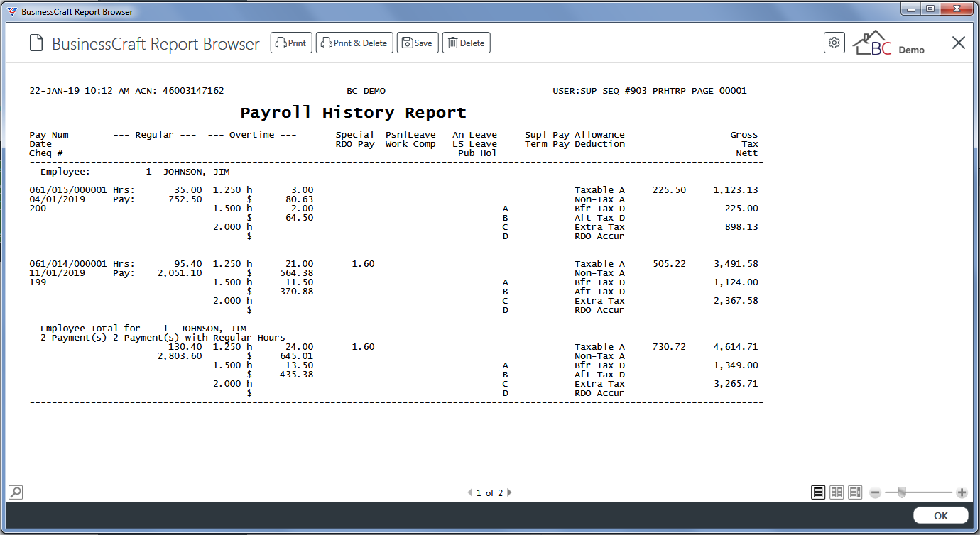
Task: Click total regular pay '2,803.60'
Action: pyautogui.click(x=180, y=356)
